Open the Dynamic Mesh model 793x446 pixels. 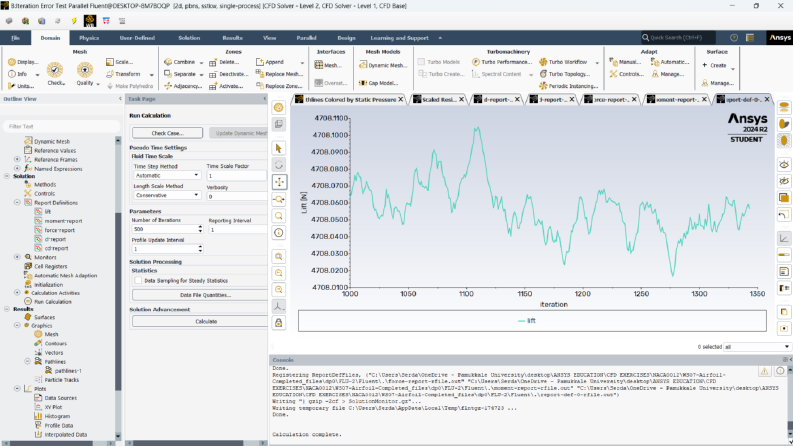(x=383, y=65)
